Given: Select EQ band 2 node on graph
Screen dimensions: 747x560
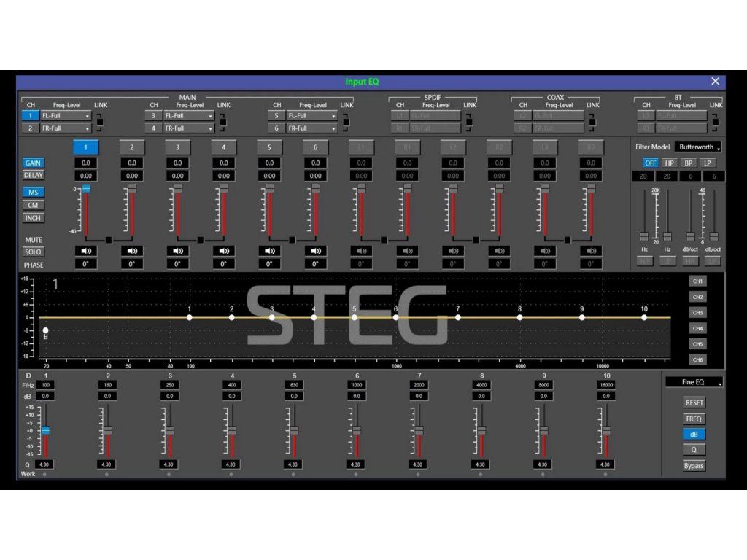Looking at the screenshot, I should coord(231,317).
